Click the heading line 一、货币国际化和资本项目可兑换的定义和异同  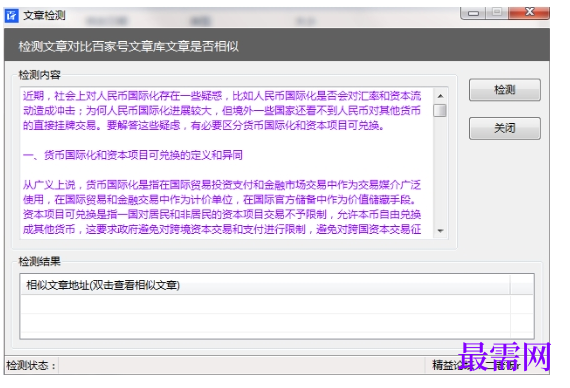click(x=133, y=155)
